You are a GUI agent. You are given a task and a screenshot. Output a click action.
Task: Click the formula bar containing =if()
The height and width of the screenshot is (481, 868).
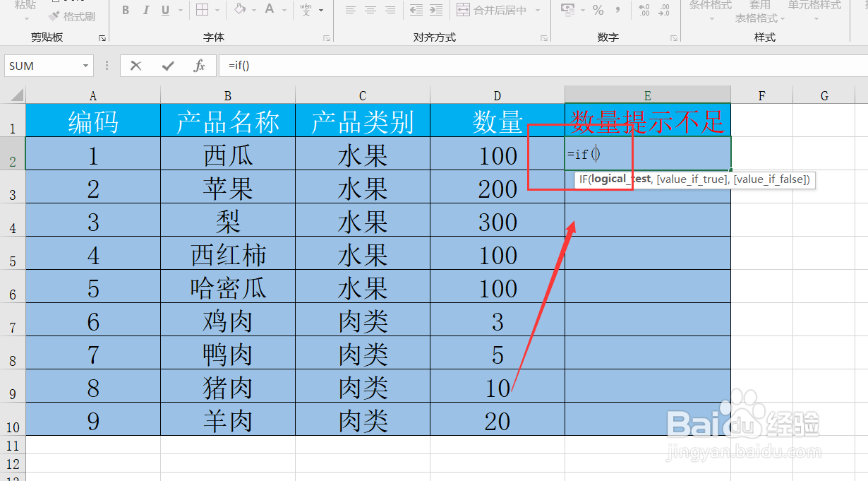coord(542,66)
